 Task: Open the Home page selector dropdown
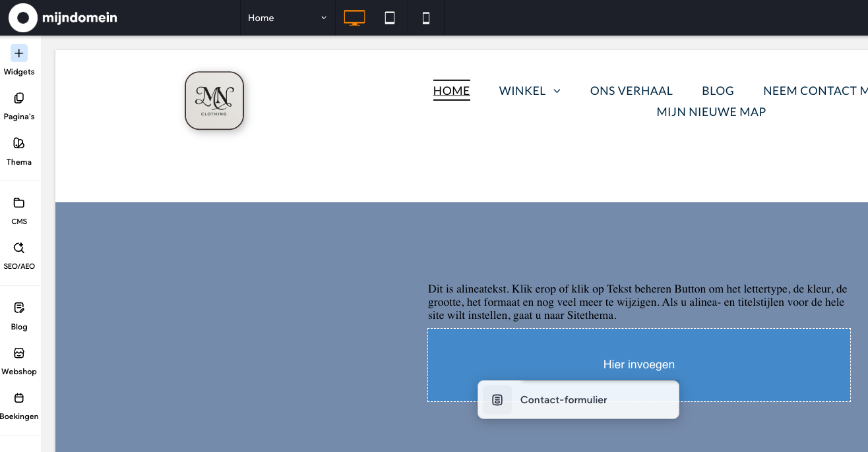pos(287,18)
